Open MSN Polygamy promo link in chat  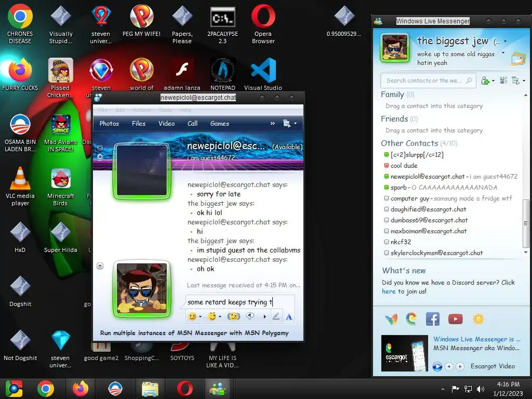pyautogui.click(x=194, y=333)
